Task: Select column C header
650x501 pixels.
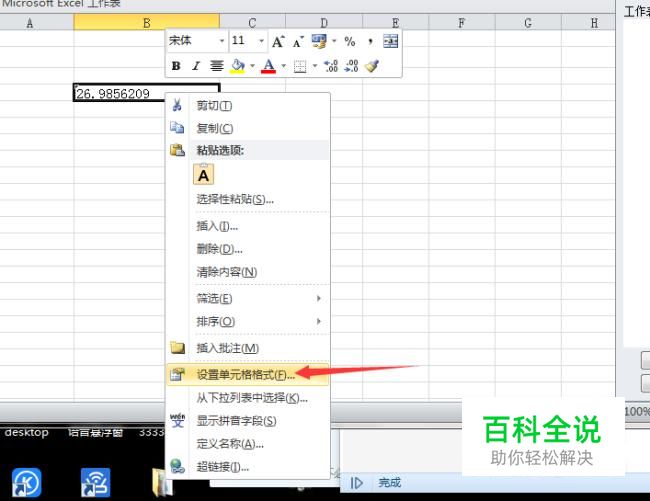Action: (x=252, y=23)
